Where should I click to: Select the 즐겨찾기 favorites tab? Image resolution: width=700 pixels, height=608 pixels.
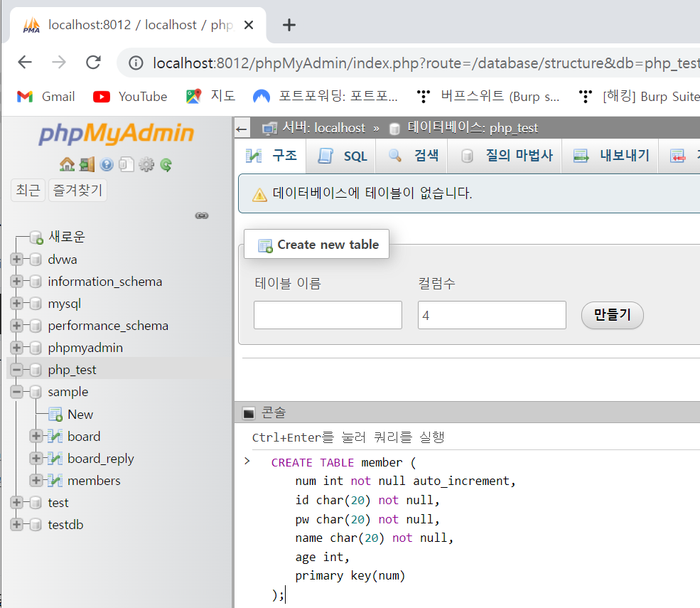click(77, 191)
